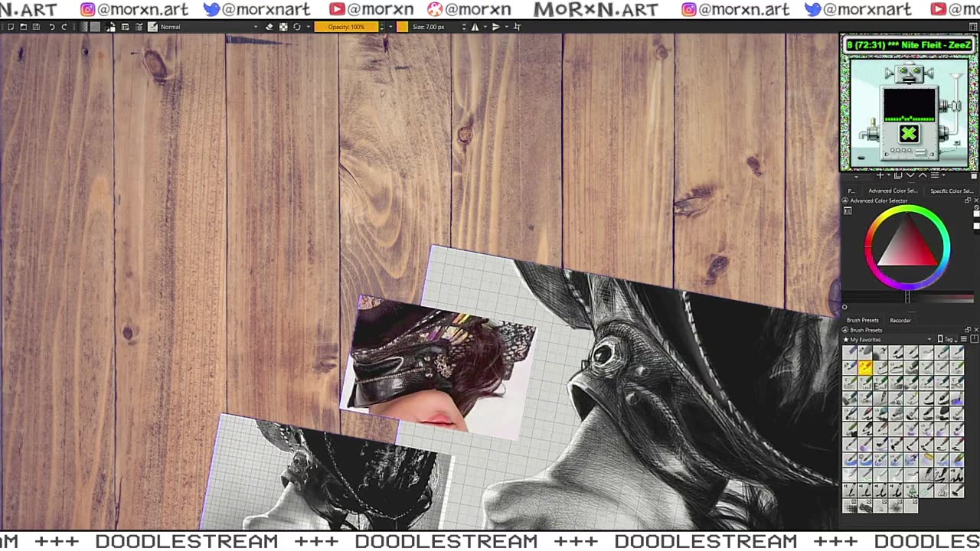Click the current brush preset icon beside Normal
The width and height of the screenshot is (980, 551).
pos(153,27)
